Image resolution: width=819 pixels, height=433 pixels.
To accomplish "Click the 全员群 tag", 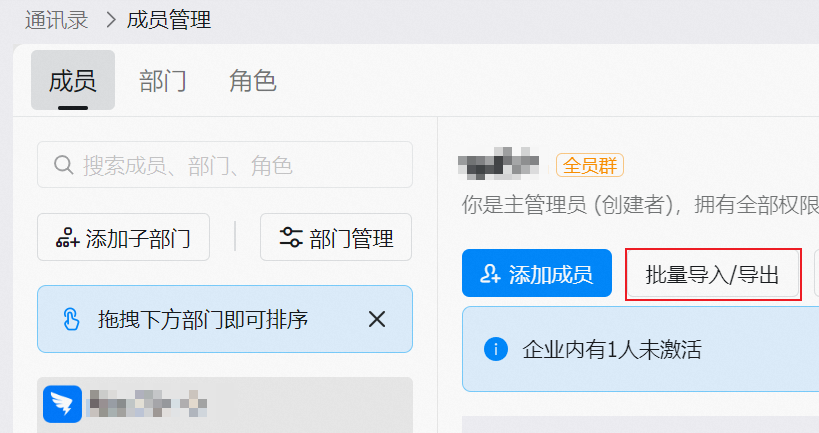I will 589,165.
